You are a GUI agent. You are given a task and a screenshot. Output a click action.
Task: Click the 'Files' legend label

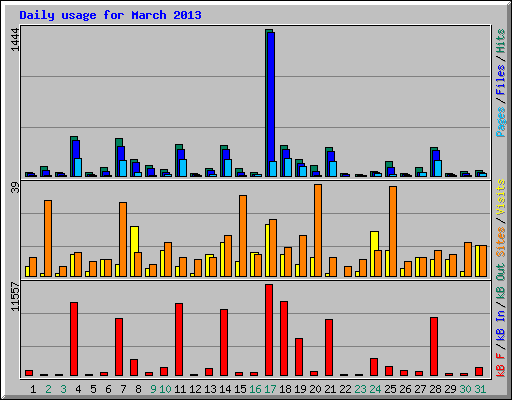pos(500,79)
